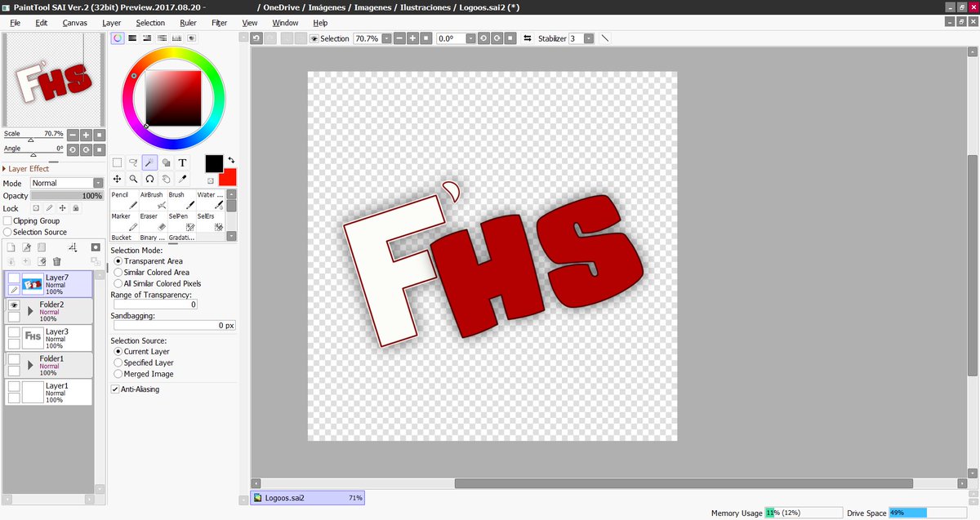The height and width of the screenshot is (520, 980).
Task: Expand Folder2 layer group
Action: coord(31,311)
